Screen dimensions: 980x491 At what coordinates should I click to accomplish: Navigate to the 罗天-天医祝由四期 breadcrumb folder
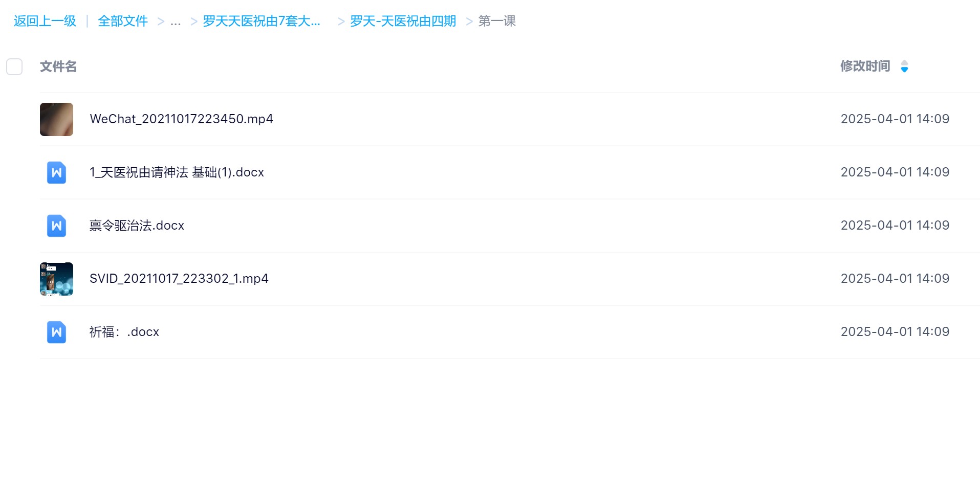tap(403, 21)
